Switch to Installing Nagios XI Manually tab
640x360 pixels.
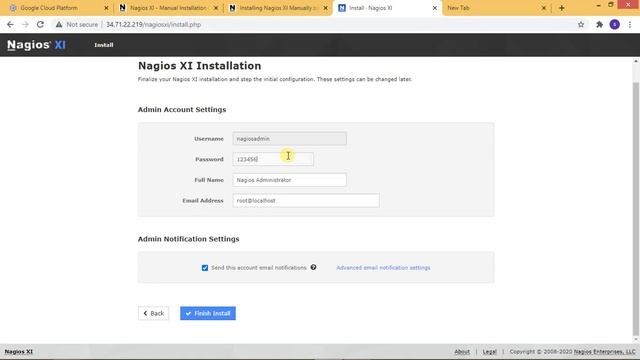tap(278, 8)
